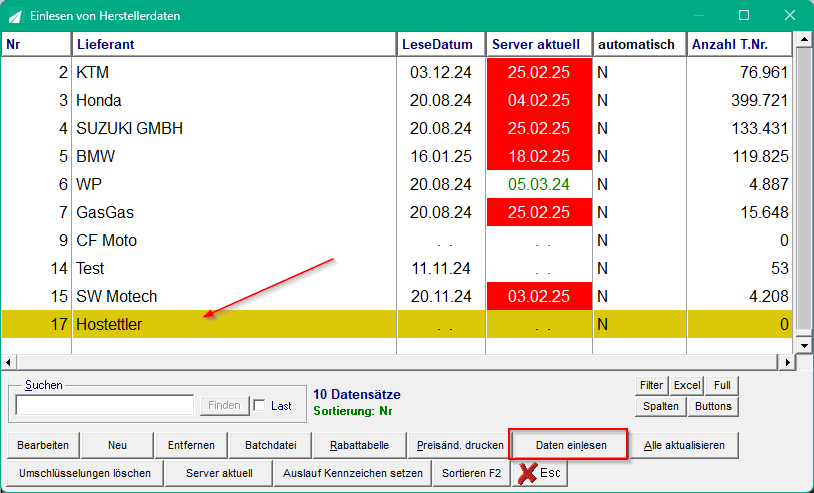Image resolution: width=814 pixels, height=493 pixels.
Task: Click horizontal scrollbar right arrow
Action: (x=788, y=362)
